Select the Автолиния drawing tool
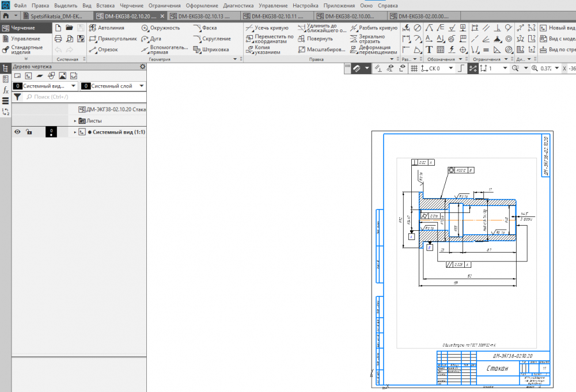This screenshot has width=576, height=392. click(107, 28)
